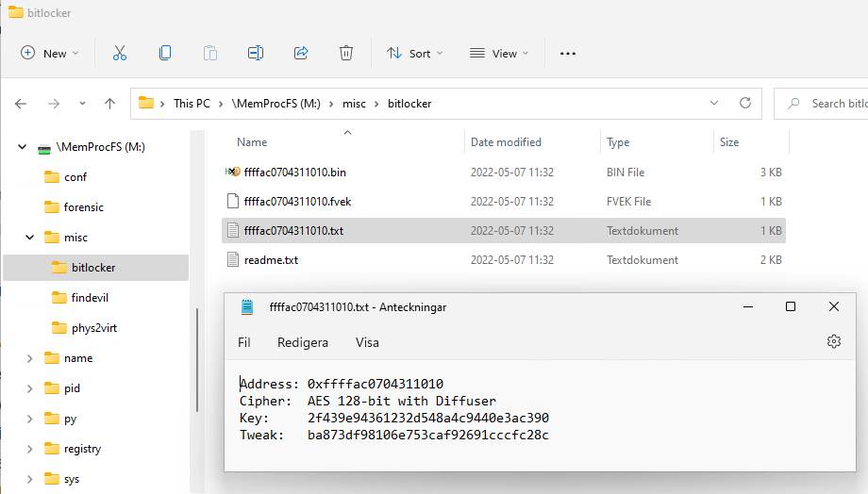This screenshot has width=868, height=494.
Task: Expand the address bar history dropdown
Action: point(714,104)
